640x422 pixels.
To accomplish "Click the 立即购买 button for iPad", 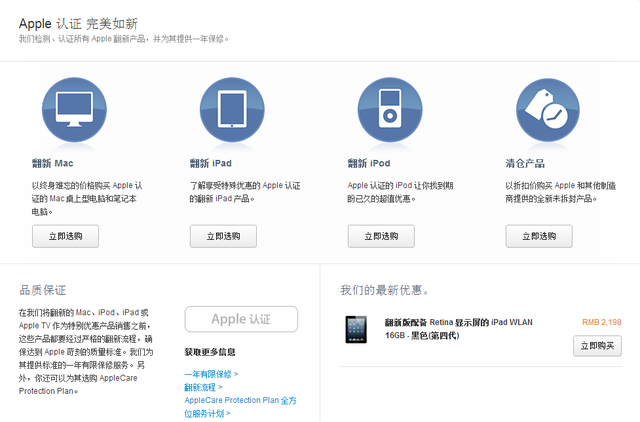I will [x=597, y=346].
